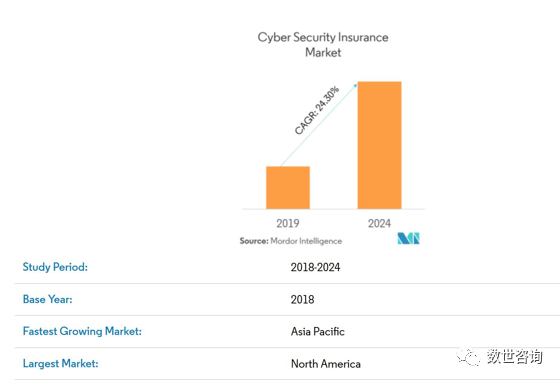Screen dimensions: 560x382
Task: Select the orange 2019 bar
Action: coord(288,187)
